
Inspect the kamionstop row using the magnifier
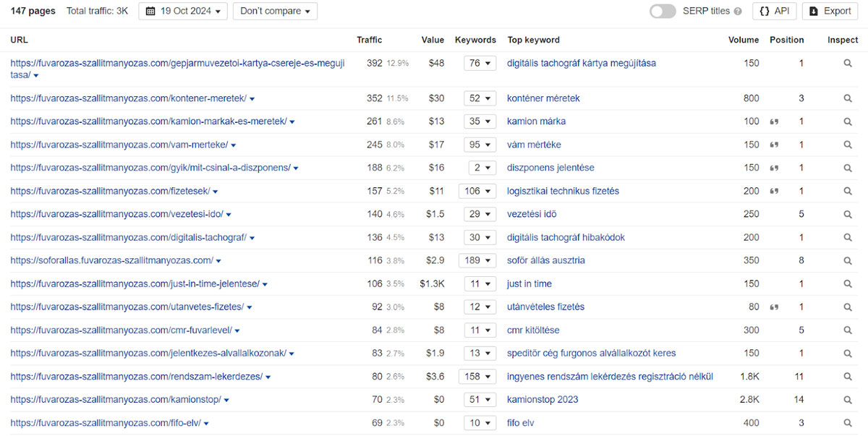click(848, 400)
